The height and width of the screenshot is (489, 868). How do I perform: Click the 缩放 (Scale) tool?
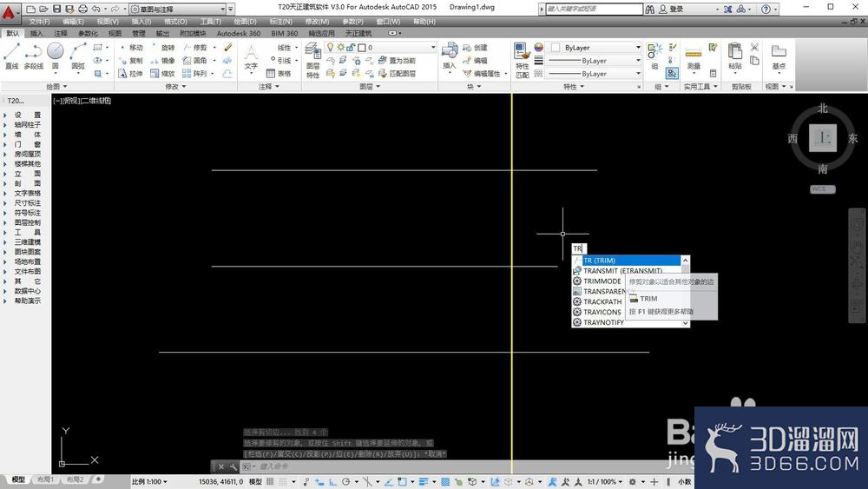[163, 73]
